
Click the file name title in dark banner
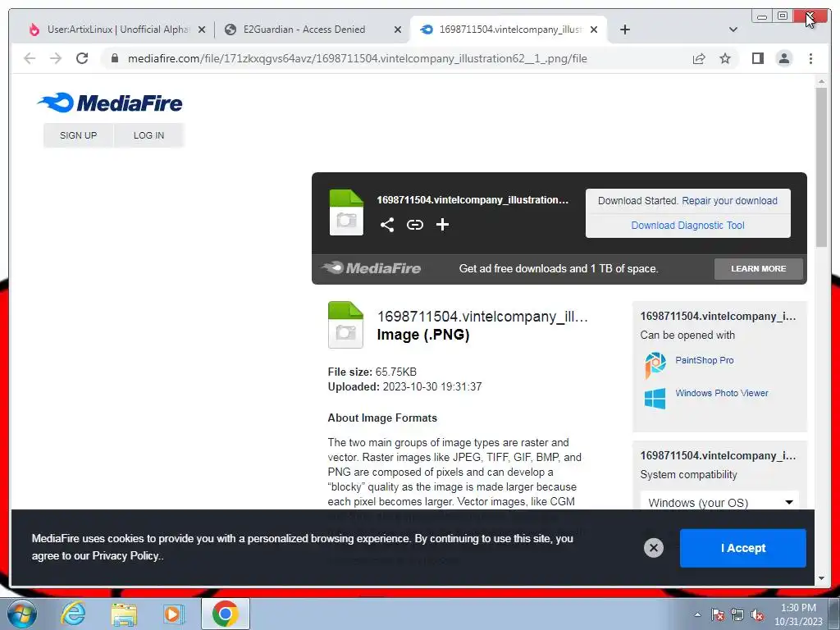click(472, 200)
